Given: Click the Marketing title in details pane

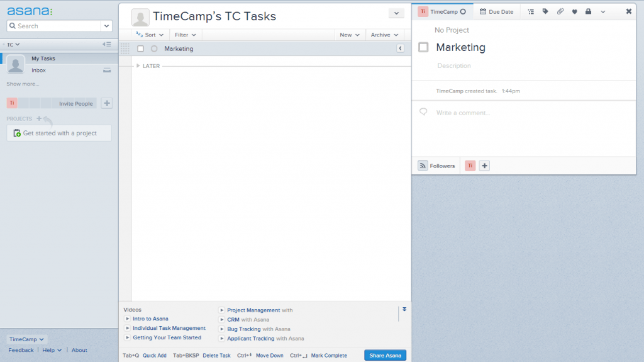Looking at the screenshot, I should [x=460, y=47].
